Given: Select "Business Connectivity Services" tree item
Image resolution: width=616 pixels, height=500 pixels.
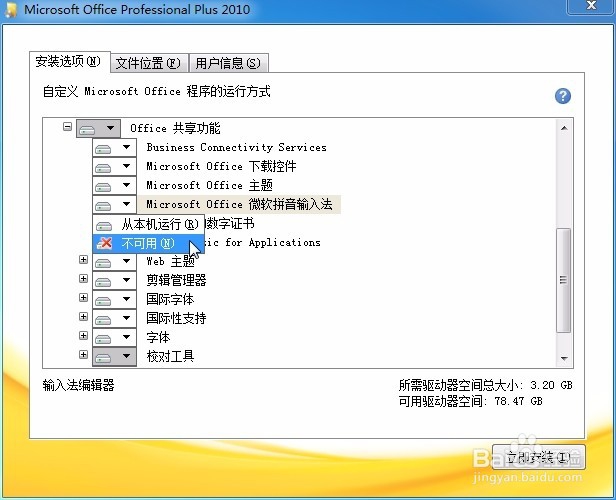Looking at the screenshot, I should [236, 147].
